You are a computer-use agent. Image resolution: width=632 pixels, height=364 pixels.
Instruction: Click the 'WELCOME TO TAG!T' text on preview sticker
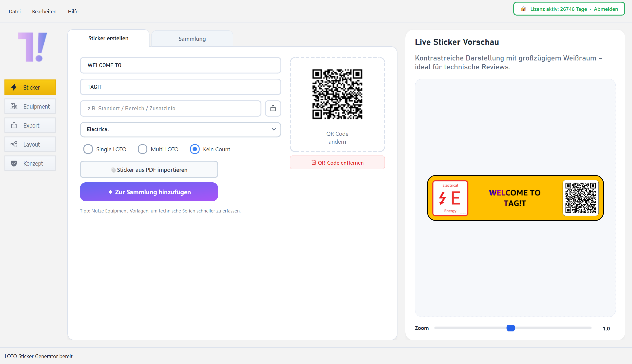pyautogui.click(x=515, y=198)
